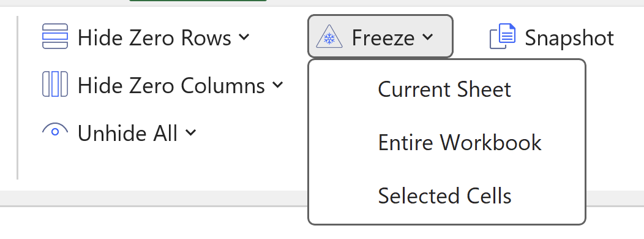Click the Hide Zero Rows label

tap(154, 38)
